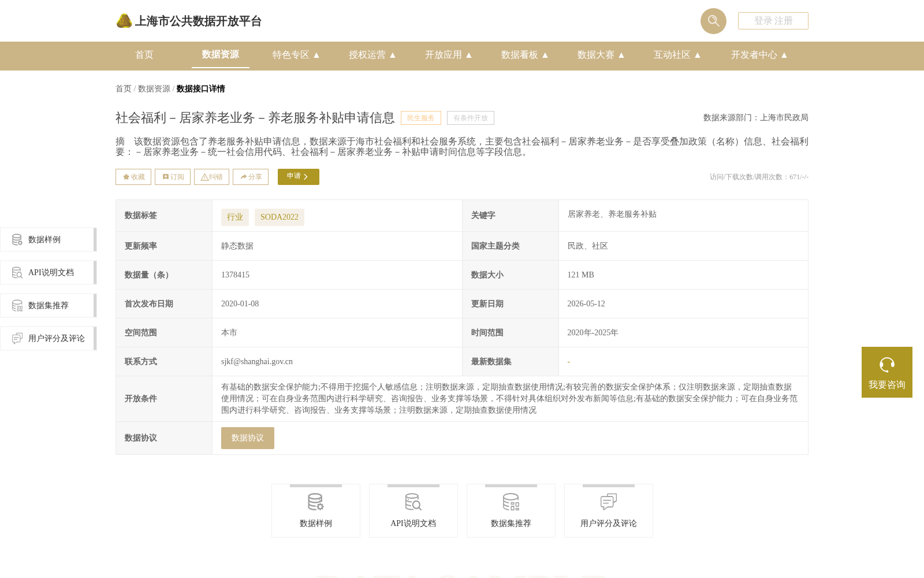
Task: Click update date 2026-05-12
Action: (586, 303)
